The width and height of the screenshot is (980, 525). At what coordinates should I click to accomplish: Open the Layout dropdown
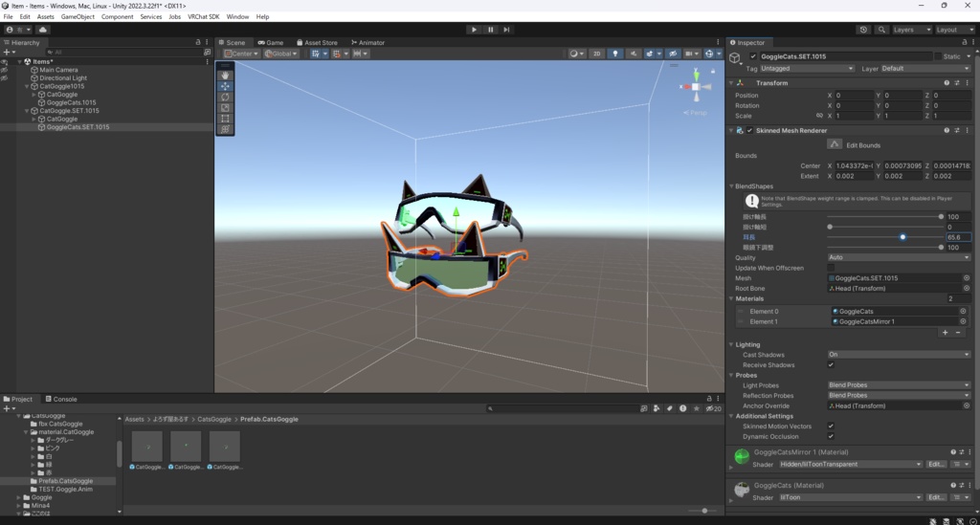[954, 30]
